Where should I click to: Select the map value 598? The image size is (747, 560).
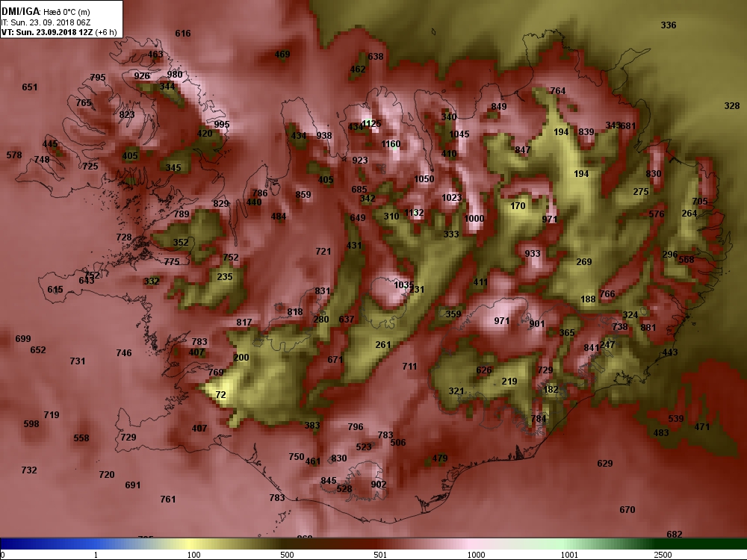(x=31, y=424)
